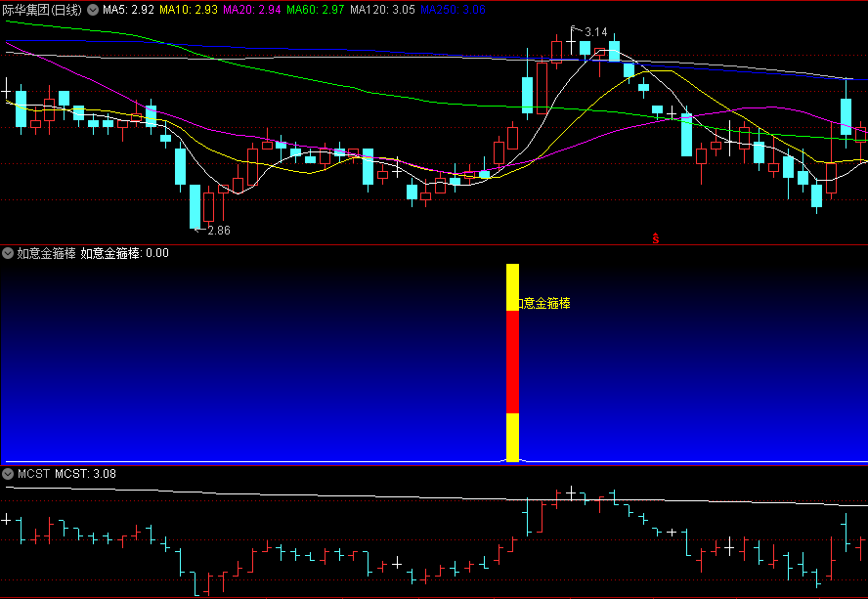The width and height of the screenshot is (868, 599).
Task: Click the 如意金箍棒: 0.00 value label
Action: pos(125,253)
